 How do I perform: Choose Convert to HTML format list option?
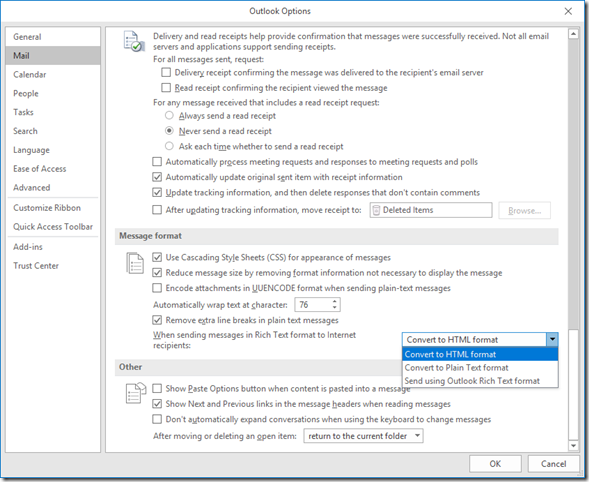(x=480, y=354)
